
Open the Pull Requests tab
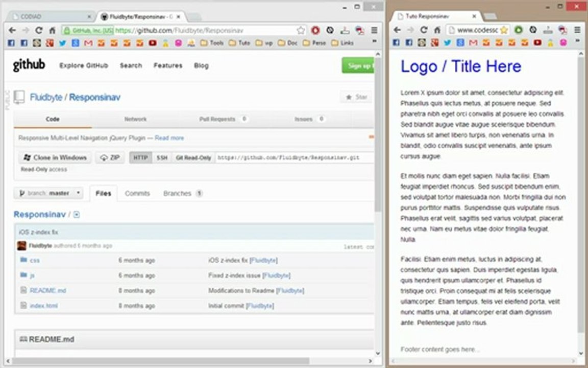pos(223,119)
